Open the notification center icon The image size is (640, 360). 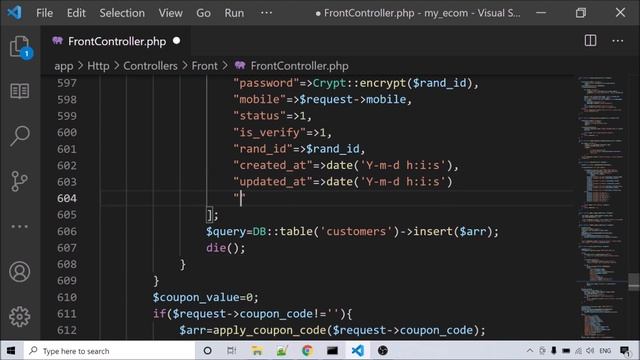click(624, 351)
